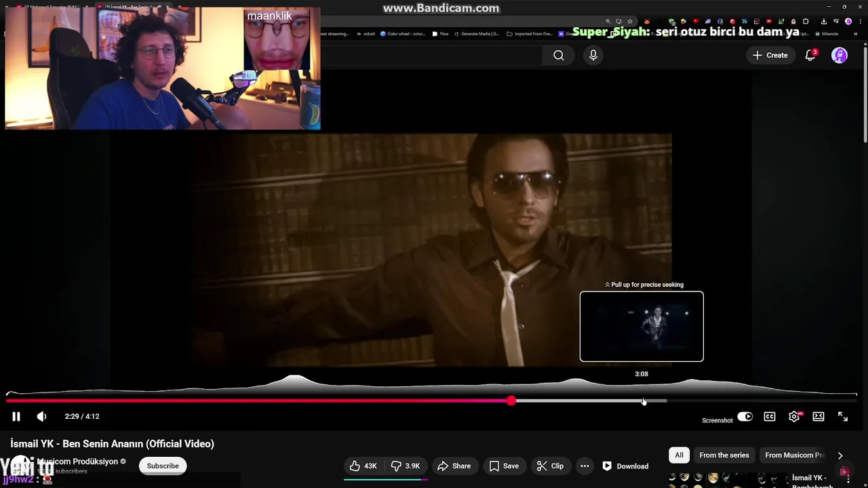Open YouTube notifications bell
Screen dimensions: 868x488
click(810, 56)
